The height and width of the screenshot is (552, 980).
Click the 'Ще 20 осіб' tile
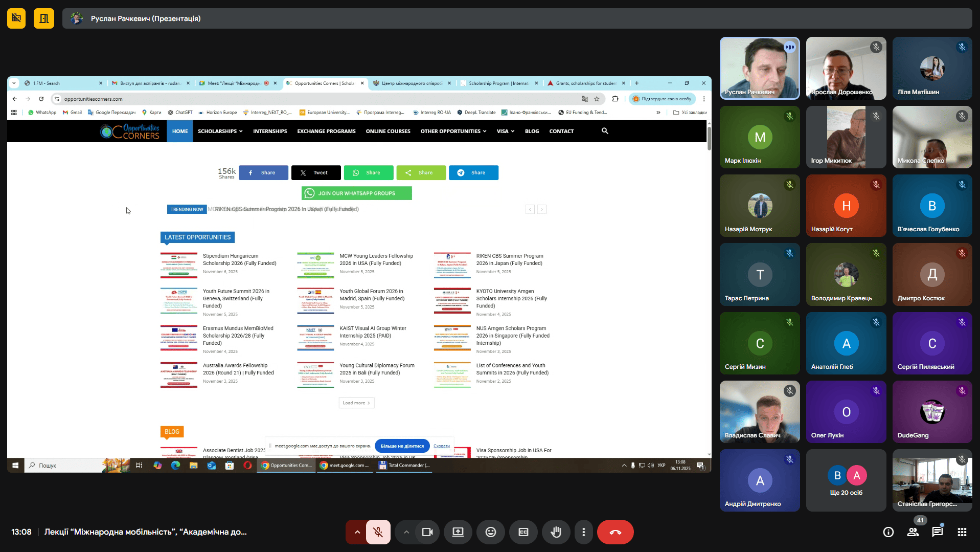point(846,480)
